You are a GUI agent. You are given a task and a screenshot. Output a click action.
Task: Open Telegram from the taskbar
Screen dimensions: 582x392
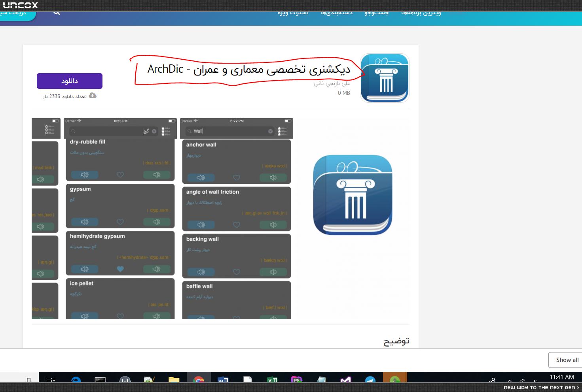click(370, 380)
